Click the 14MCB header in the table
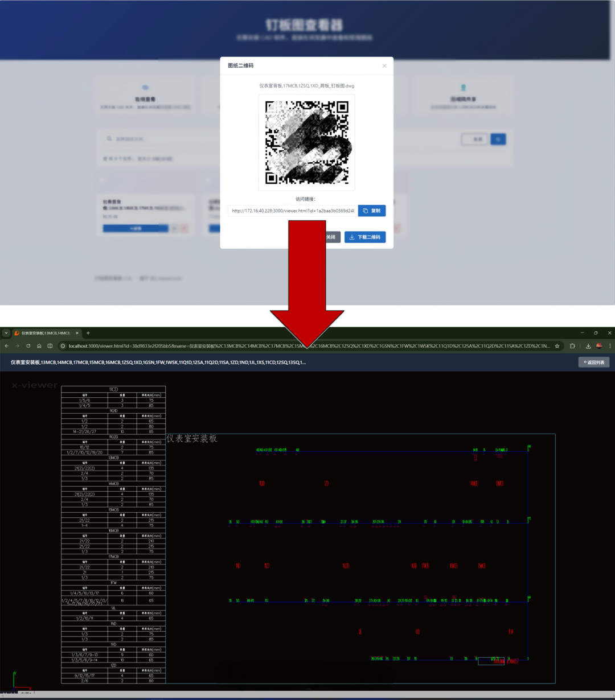Image resolution: width=615 pixels, height=700 pixels. pos(113,484)
